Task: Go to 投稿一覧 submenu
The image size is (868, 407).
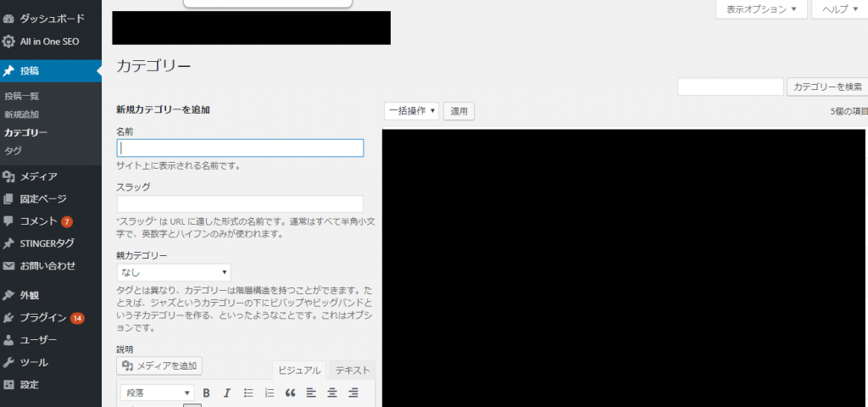Action: pyautogui.click(x=21, y=97)
